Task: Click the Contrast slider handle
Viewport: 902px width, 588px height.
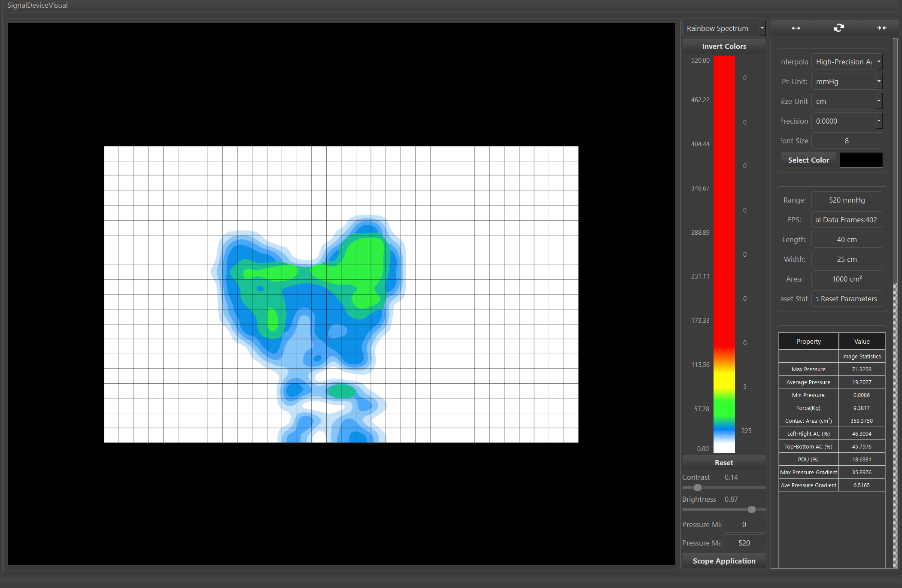Action: [x=698, y=488]
